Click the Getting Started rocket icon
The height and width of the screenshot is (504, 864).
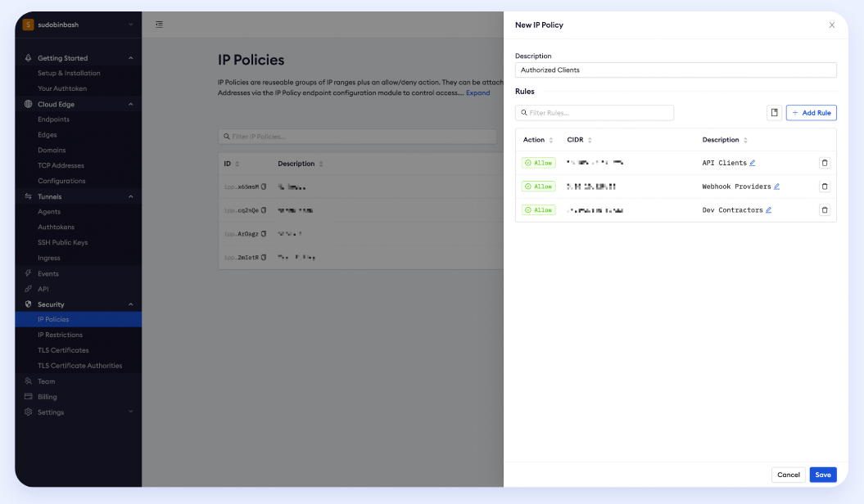[28, 58]
